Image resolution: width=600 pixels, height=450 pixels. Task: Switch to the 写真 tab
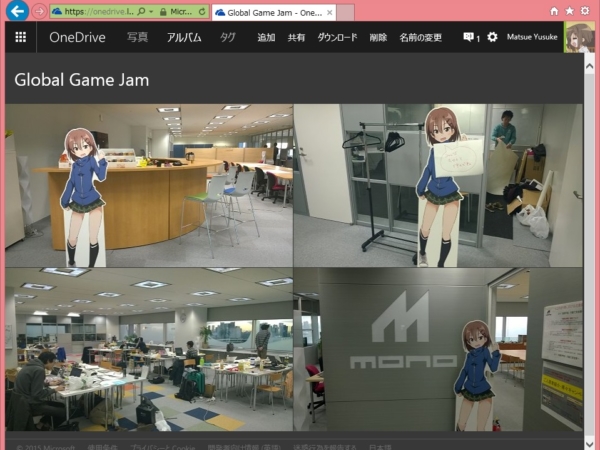tap(137, 37)
